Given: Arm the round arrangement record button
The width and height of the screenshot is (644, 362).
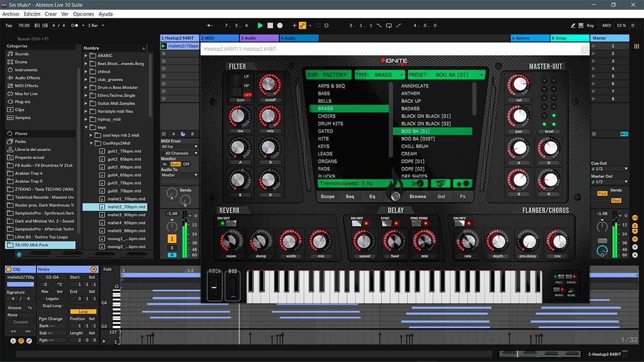Looking at the screenshot, I should pos(280,25).
